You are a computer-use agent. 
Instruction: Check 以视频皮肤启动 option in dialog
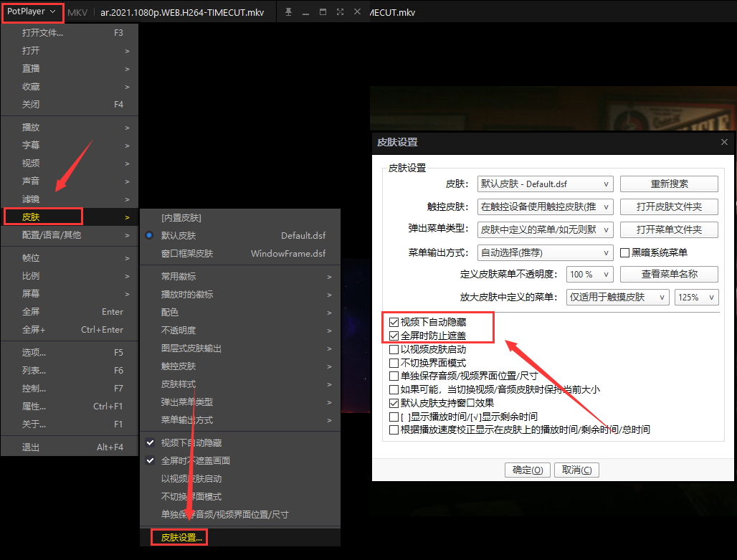pos(394,349)
